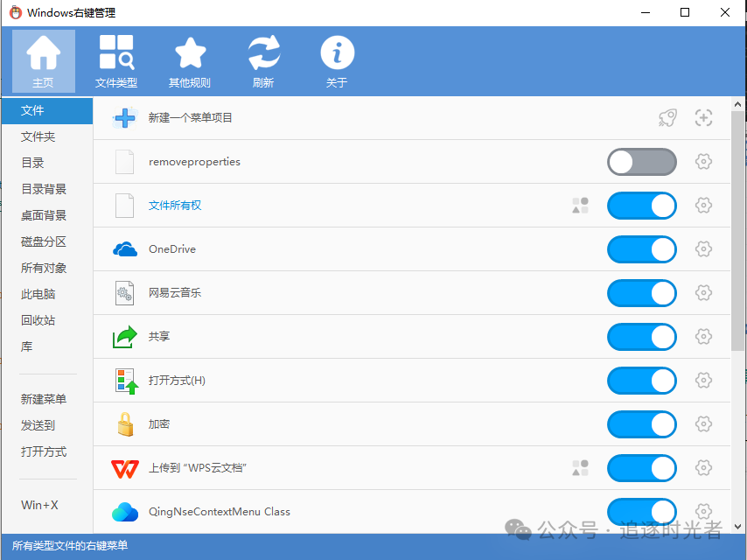Click the QingNseContextMenu blue cloud icon
The image size is (747, 560).
tap(125, 512)
